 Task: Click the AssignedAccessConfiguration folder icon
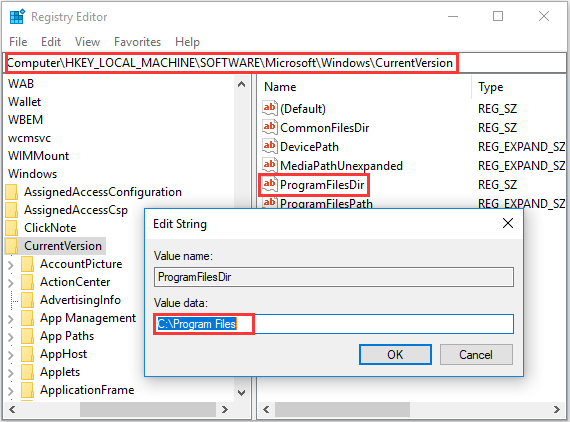pos(12,192)
